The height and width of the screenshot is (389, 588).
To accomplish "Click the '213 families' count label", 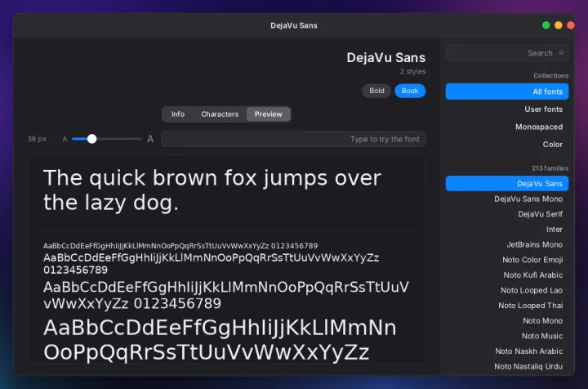I will coord(550,168).
